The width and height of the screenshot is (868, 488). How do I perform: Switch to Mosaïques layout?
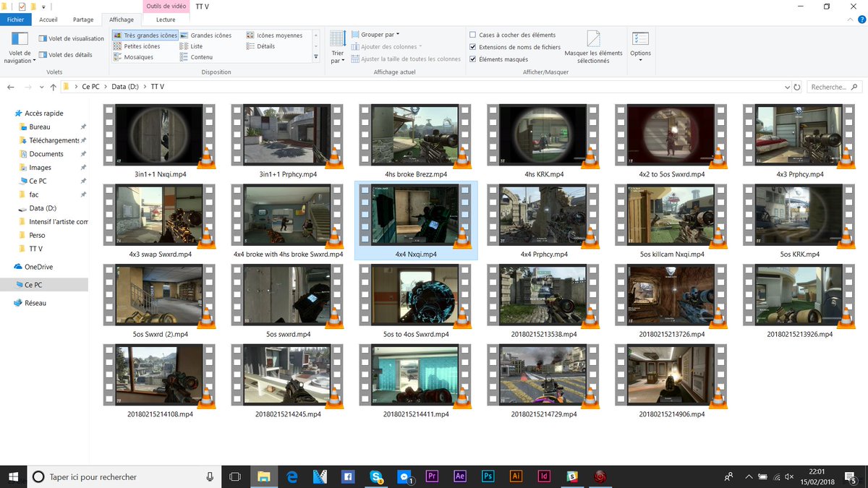point(133,57)
